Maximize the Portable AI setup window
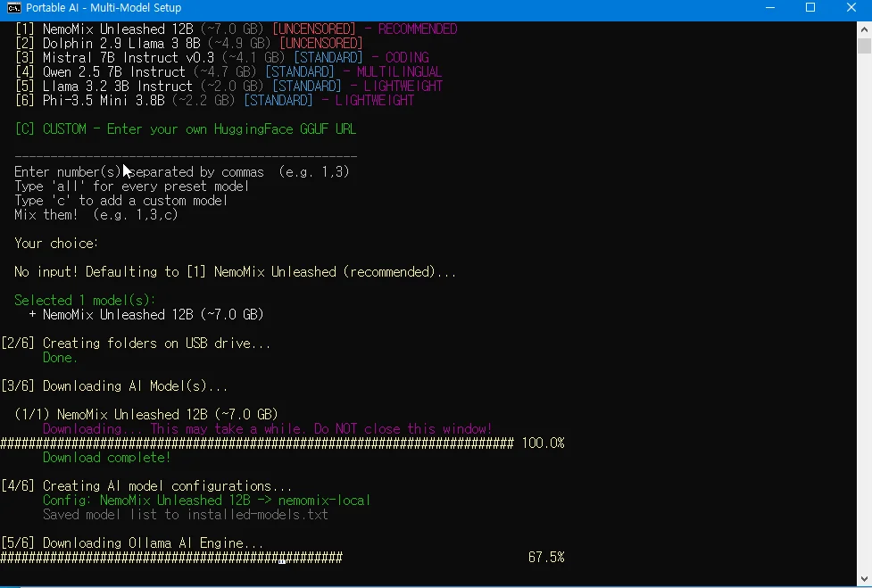872x588 pixels. coord(810,8)
